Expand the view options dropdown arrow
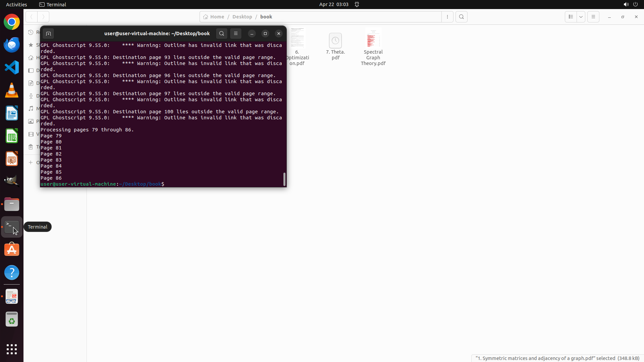This screenshot has width=644, height=362. pos(581,17)
